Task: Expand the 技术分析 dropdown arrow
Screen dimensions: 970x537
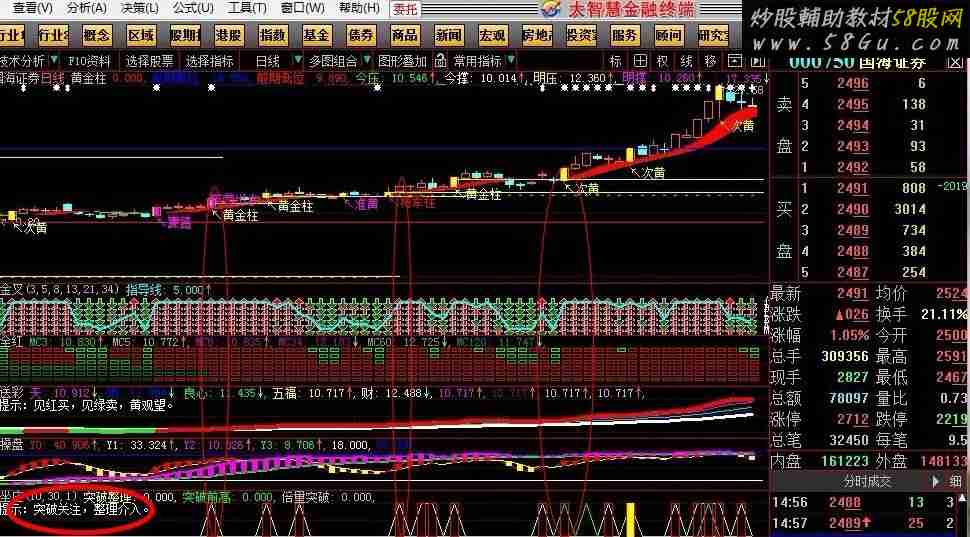Action: [x=54, y=60]
